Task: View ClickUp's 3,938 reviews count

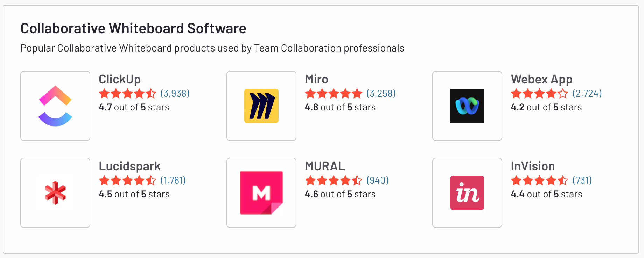Action: [175, 94]
